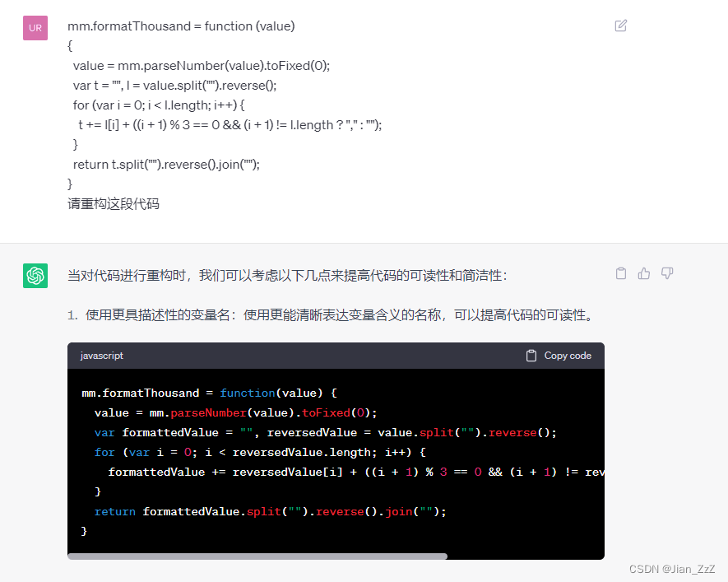728x582 pixels.
Task: Click the ChatGPT logo avatar
Action: pyautogui.click(x=35, y=276)
